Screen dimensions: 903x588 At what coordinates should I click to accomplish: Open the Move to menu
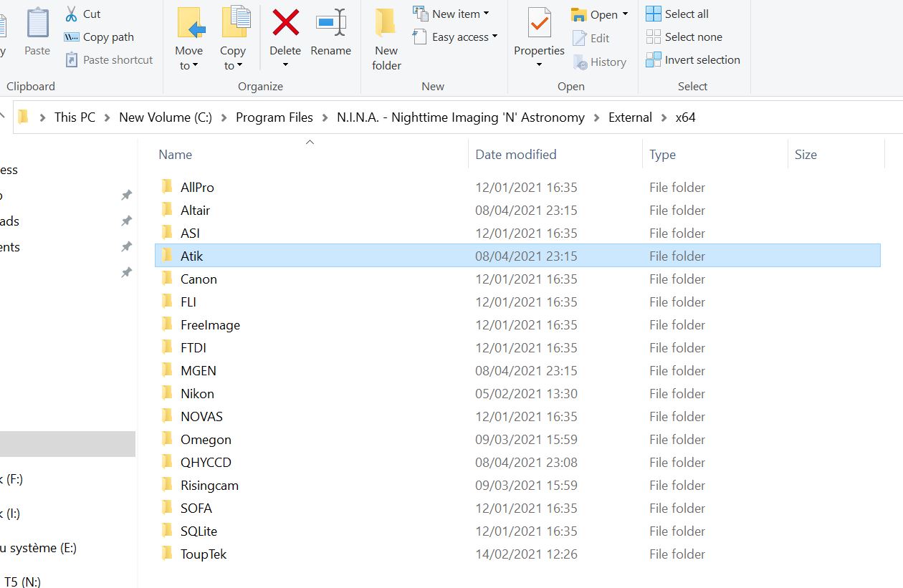[x=189, y=39]
